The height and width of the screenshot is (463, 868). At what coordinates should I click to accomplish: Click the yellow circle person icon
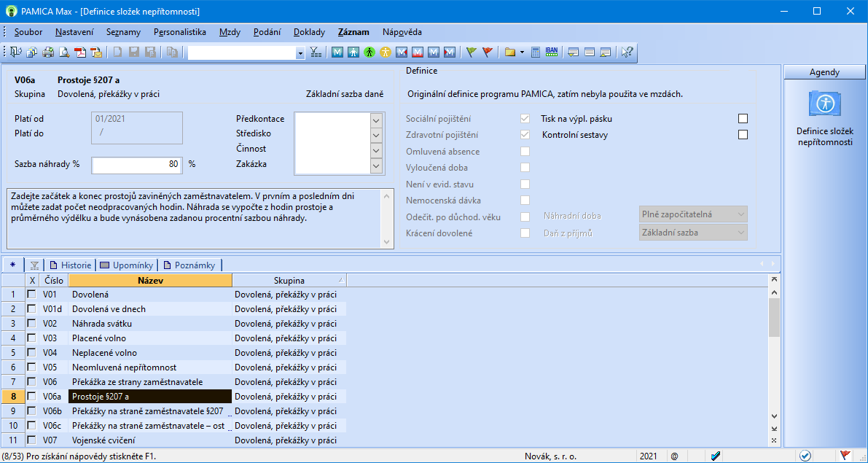click(x=386, y=52)
